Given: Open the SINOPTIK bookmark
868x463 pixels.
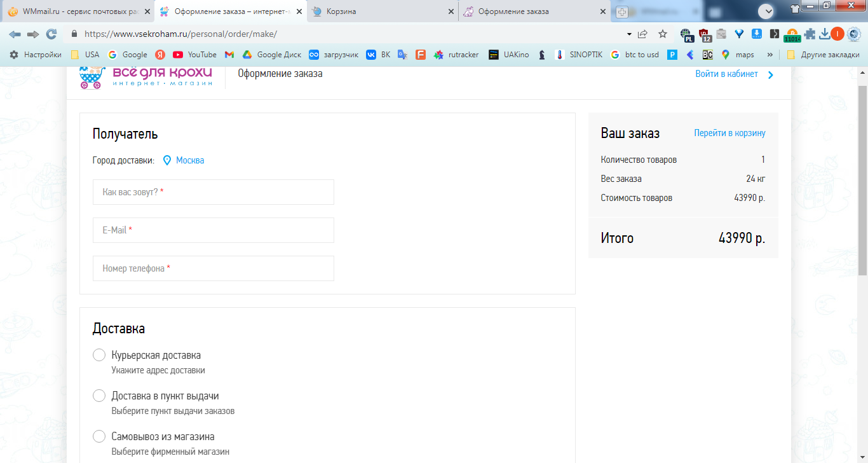Looking at the screenshot, I should pyautogui.click(x=578, y=55).
